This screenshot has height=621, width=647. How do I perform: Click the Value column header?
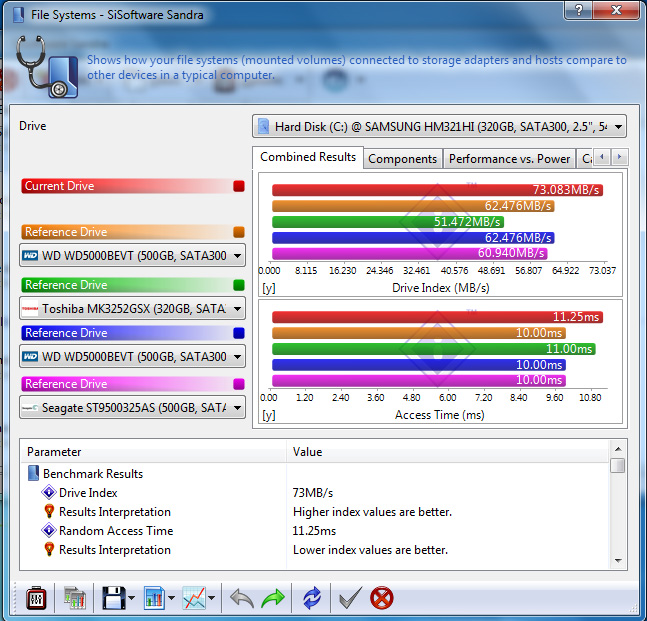(448, 452)
